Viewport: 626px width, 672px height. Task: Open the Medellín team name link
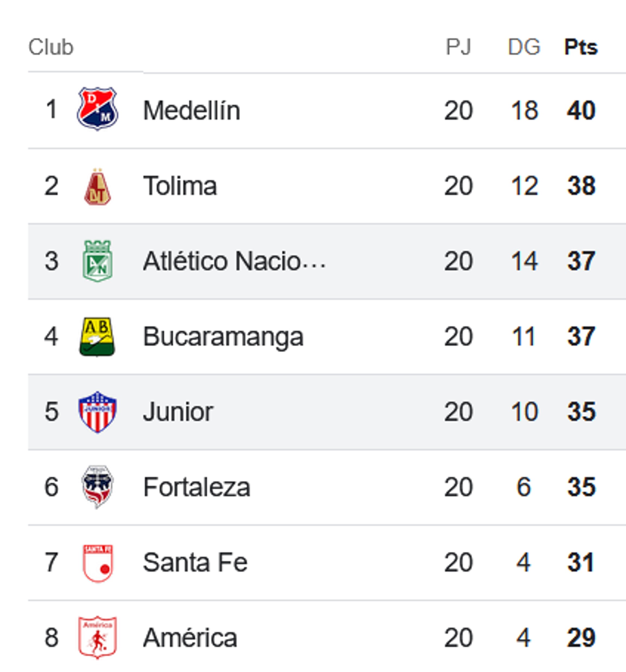tap(192, 111)
